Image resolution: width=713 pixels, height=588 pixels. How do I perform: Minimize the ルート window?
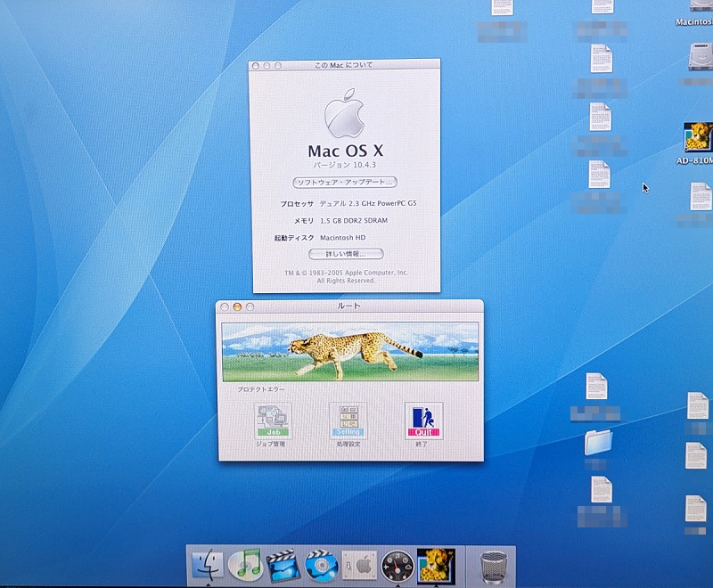click(237, 306)
